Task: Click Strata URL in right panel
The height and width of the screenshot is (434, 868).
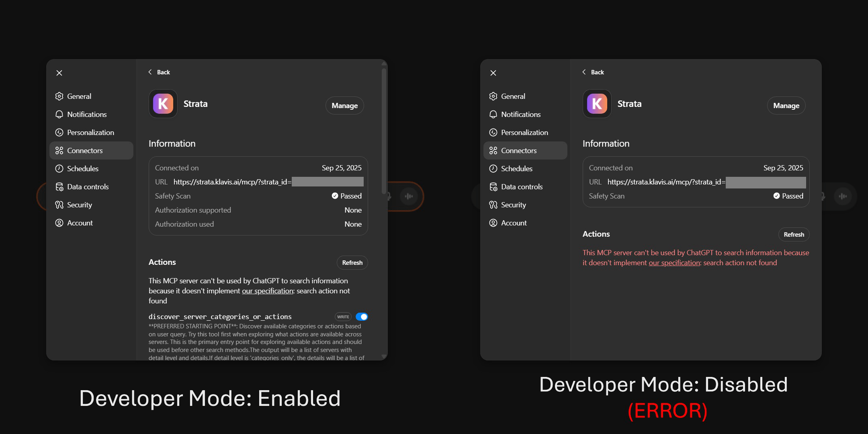Action: pyautogui.click(x=666, y=182)
